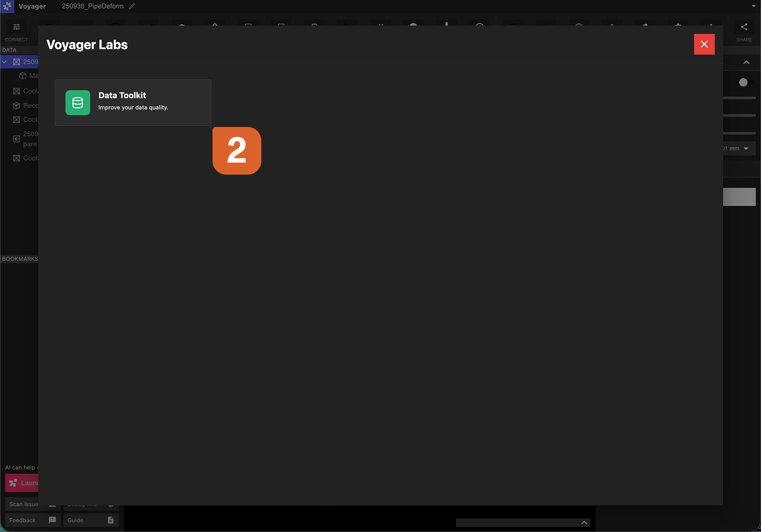The image size is (761, 532).
Task: Click the Voyager logo icon
Action: (x=7, y=6)
